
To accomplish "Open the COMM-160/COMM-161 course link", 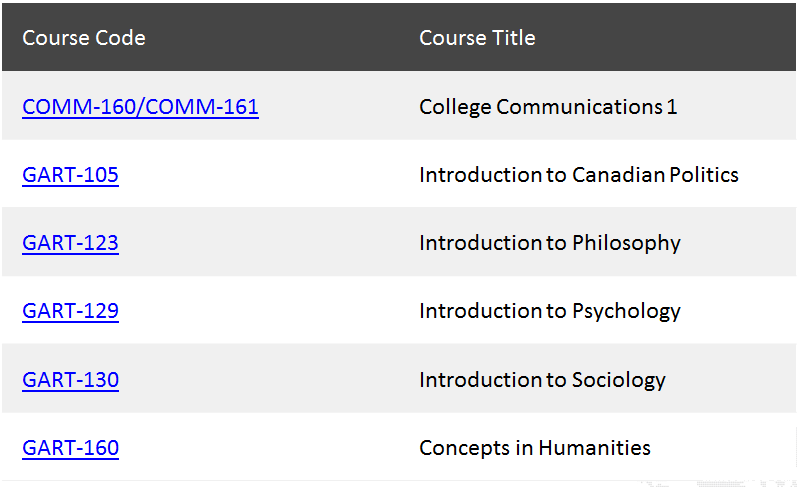I will 140,107.
